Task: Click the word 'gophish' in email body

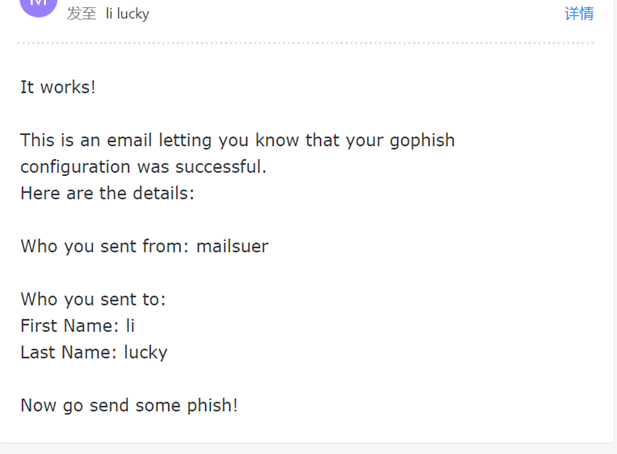Action: coord(422,141)
